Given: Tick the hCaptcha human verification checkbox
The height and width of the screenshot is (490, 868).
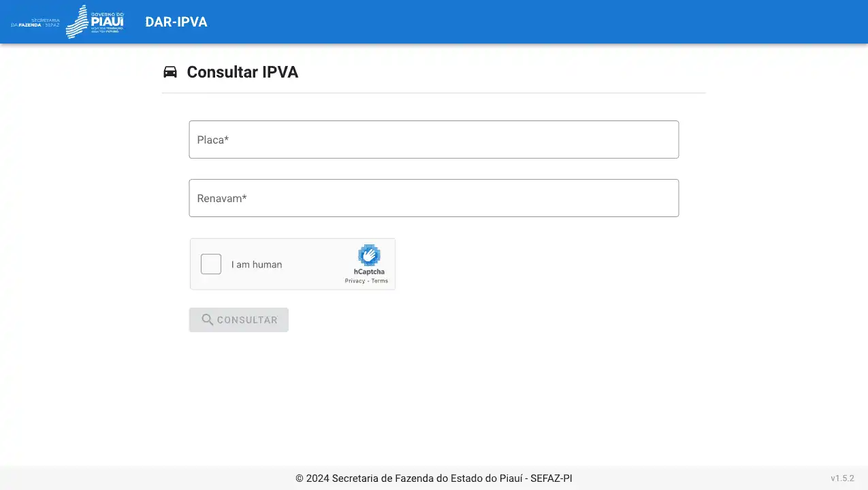Looking at the screenshot, I should coord(211,264).
